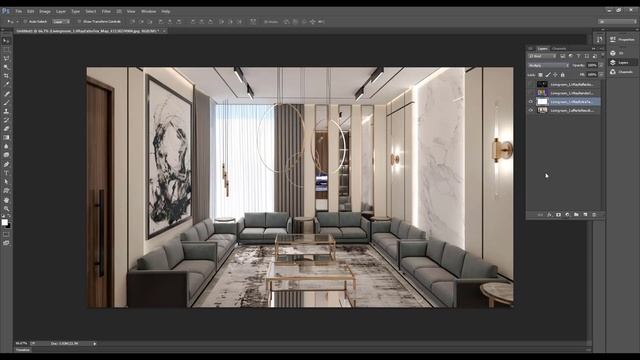Open the background color swatch

(9, 225)
